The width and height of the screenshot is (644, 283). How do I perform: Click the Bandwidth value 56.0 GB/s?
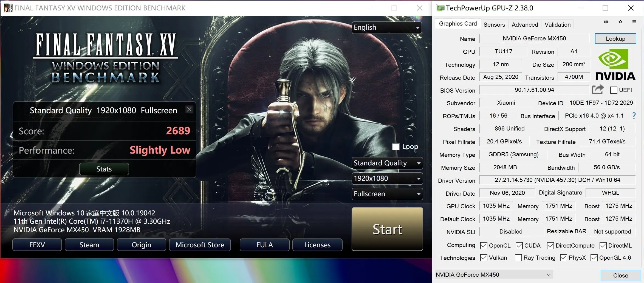[x=607, y=167]
